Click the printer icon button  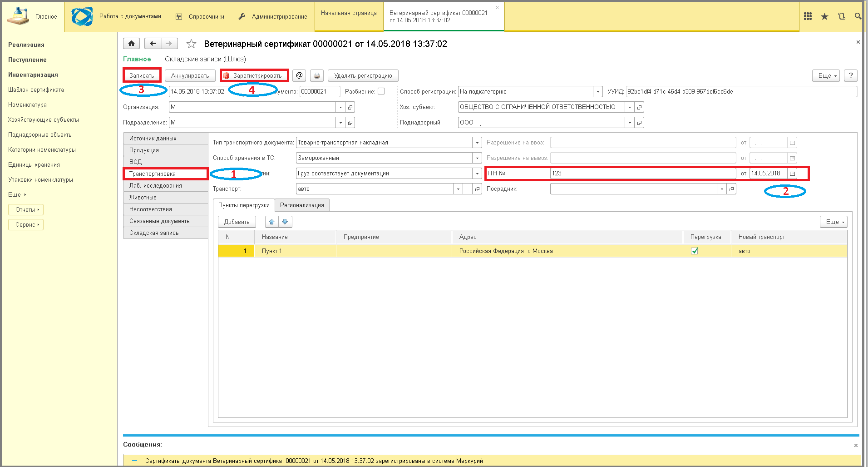(317, 75)
